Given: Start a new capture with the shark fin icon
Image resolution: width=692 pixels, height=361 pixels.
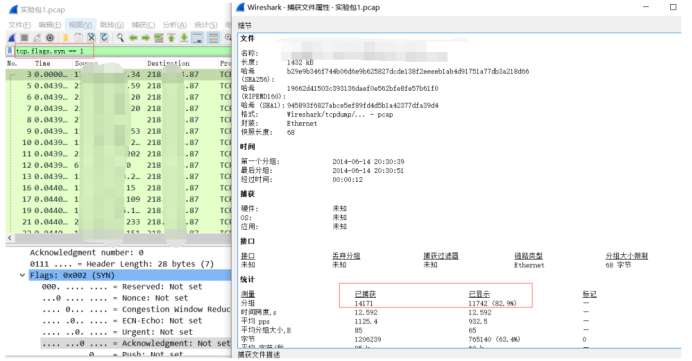Looking at the screenshot, I should tap(12, 38).
